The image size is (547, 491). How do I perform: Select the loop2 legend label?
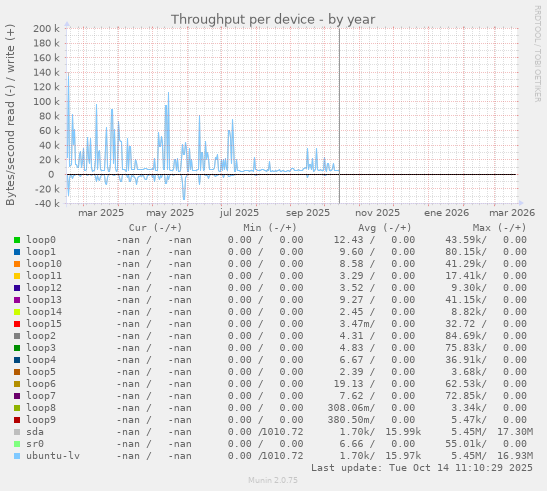pyautogui.click(x=41, y=336)
